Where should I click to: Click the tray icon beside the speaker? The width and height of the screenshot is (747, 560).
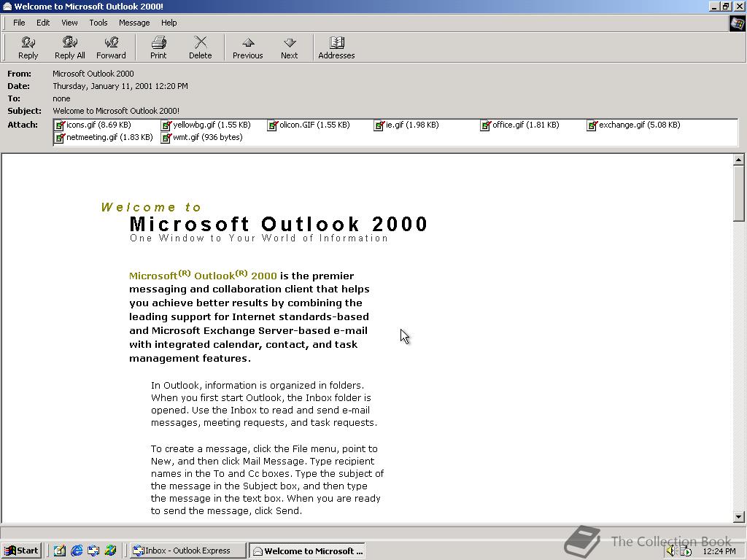[686, 551]
